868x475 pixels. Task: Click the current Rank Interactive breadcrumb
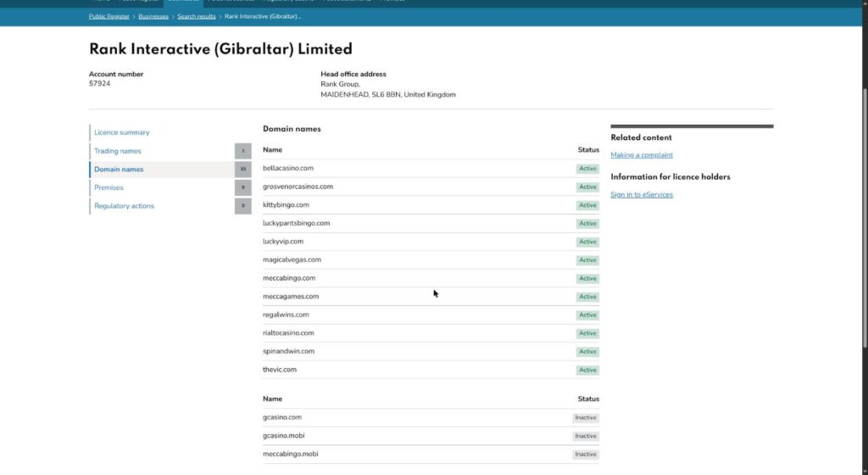coord(263,17)
